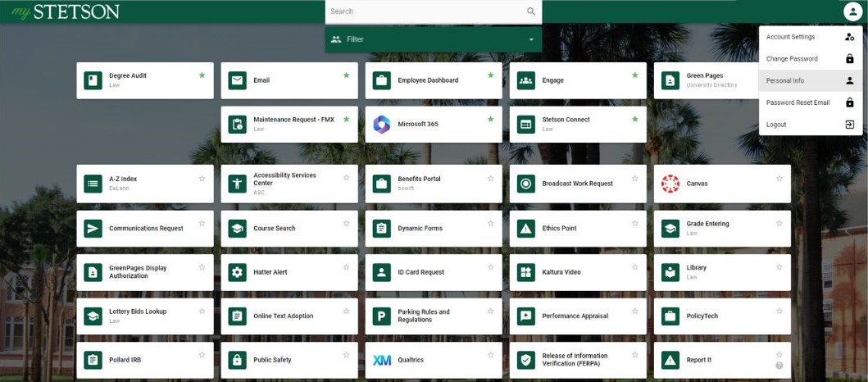The image size is (868, 382).
Task: Click Maintenance Request - FMX clipboard icon
Action: click(238, 124)
